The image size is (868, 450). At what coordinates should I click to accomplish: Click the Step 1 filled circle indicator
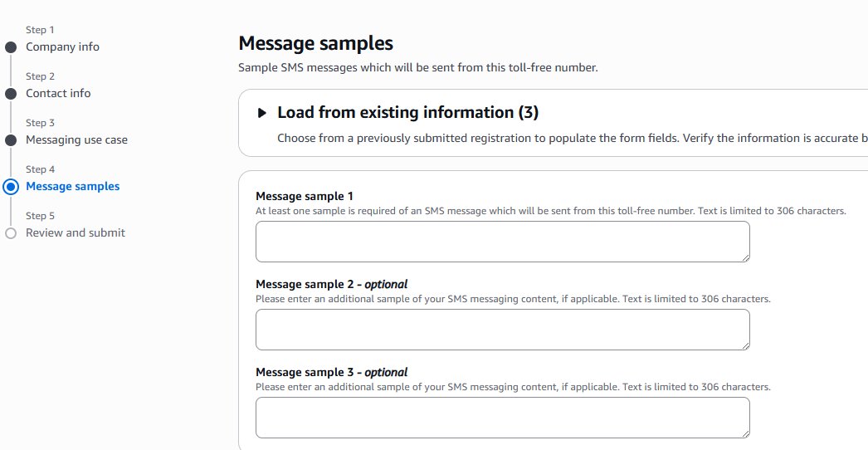click(11, 47)
